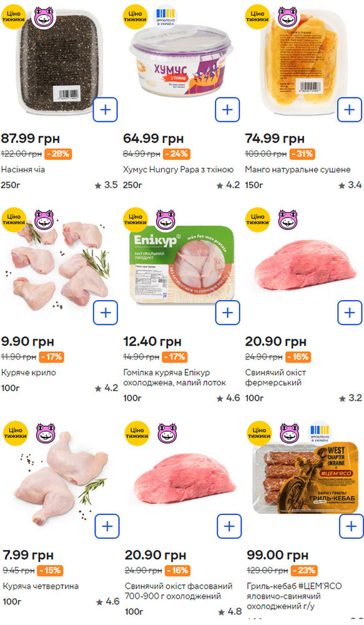Open Гомілка куряча Епікур product title

tap(174, 377)
